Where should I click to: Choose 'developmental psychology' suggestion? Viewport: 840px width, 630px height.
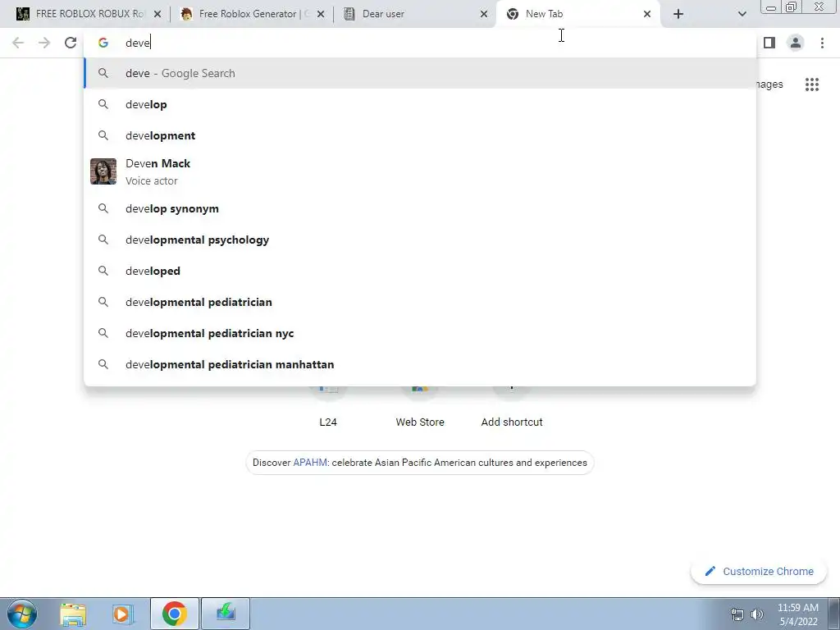pyautogui.click(x=420, y=240)
